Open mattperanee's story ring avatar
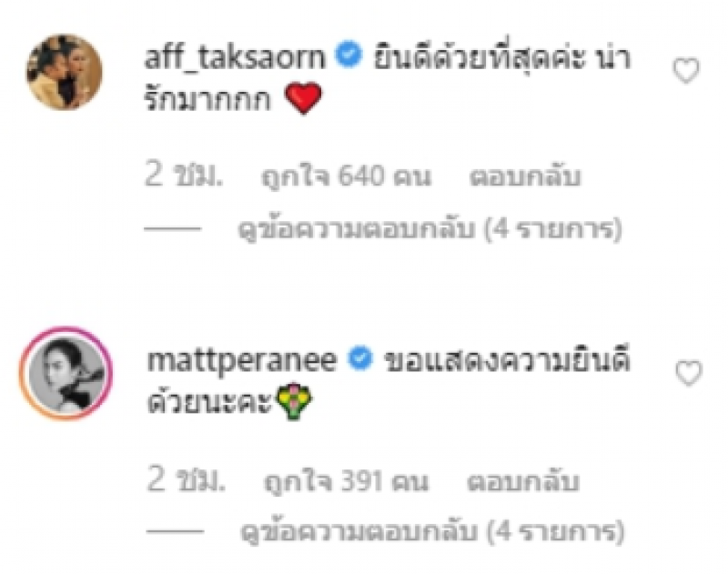 click(x=66, y=374)
